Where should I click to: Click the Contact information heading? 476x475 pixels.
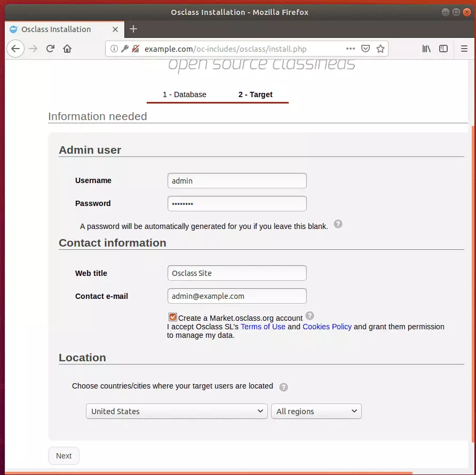(112, 243)
